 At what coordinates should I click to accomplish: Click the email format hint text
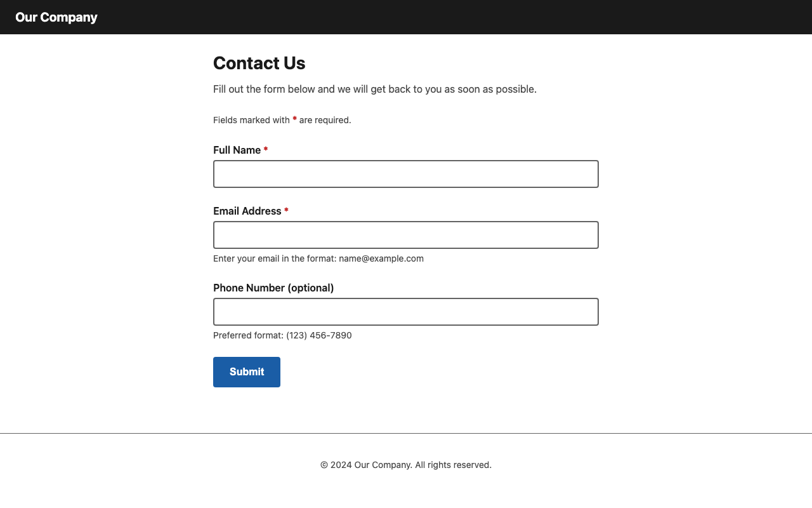pyautogui.click(x=318, y=258)
